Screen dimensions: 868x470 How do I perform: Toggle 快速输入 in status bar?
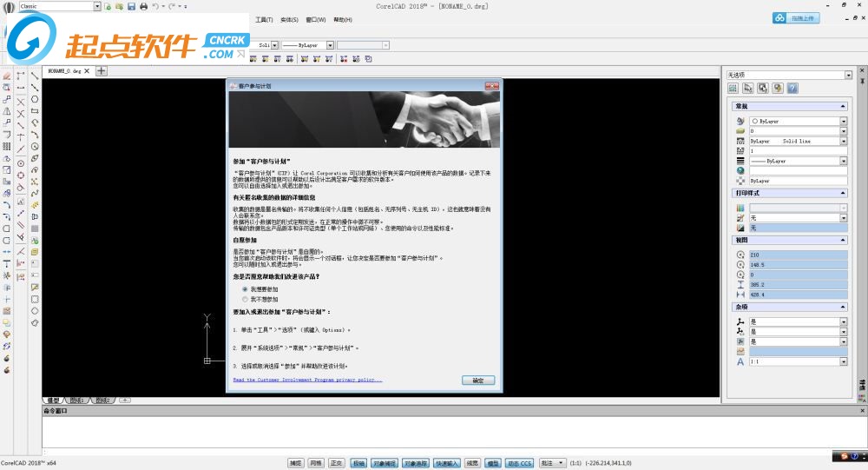pyautogui.click(x=447, y=463)
